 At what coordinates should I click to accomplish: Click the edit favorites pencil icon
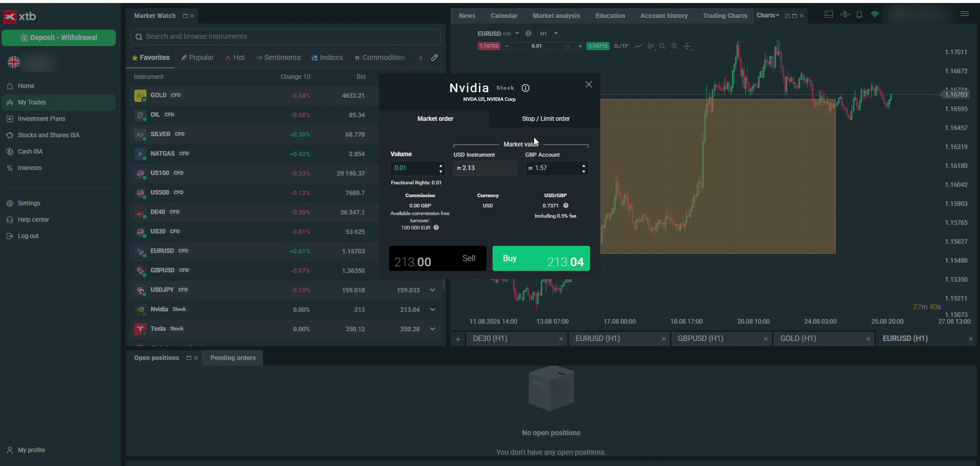point(435,57)
